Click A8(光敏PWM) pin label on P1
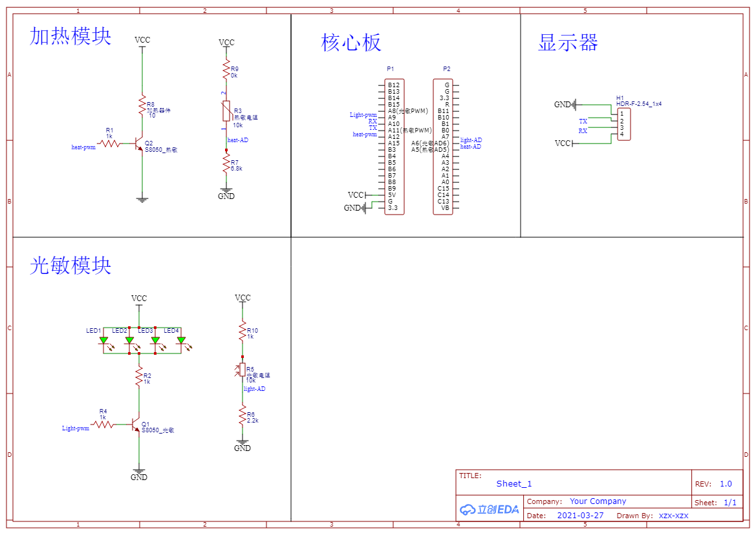The image size is (756, 535). tap(408, 111)
